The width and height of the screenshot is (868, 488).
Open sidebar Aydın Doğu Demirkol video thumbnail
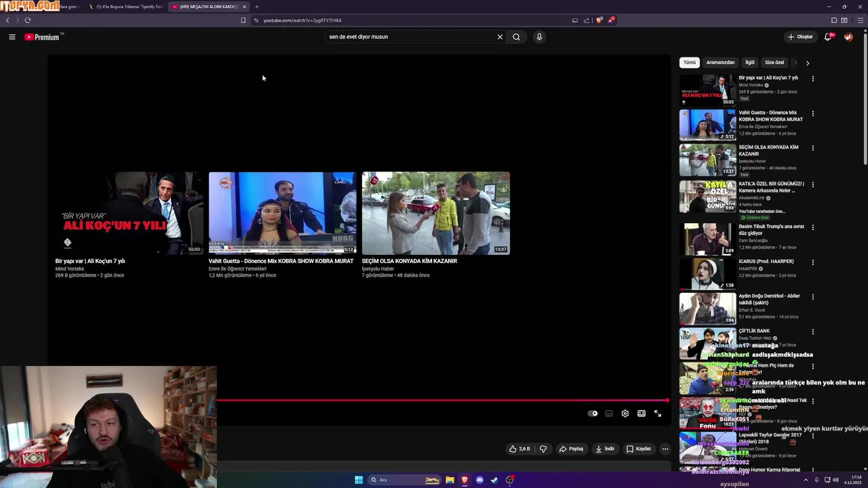707,308
